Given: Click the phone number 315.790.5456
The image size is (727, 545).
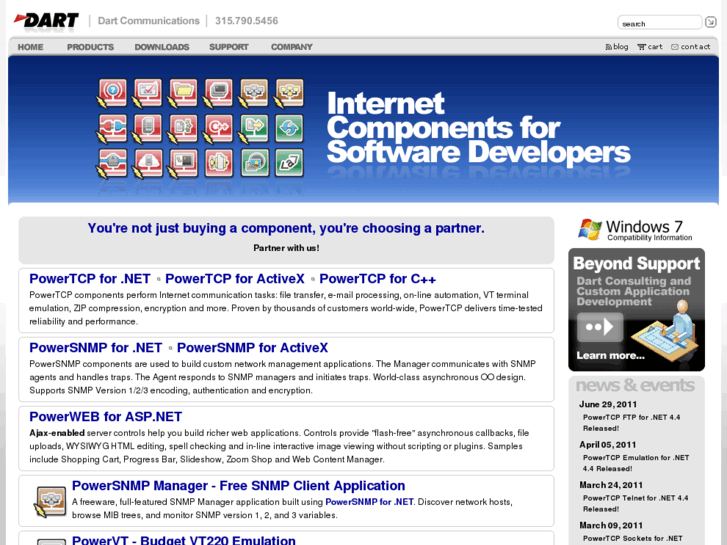Looking at the screenshot, I should (246, 21).
